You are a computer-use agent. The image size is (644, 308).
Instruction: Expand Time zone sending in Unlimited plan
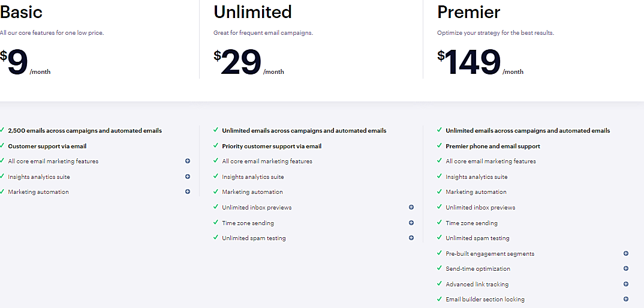point(411,223)
